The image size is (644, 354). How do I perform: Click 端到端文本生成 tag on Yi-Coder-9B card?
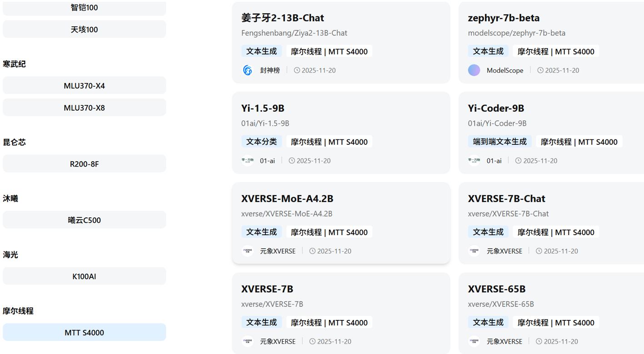[500, 142]
